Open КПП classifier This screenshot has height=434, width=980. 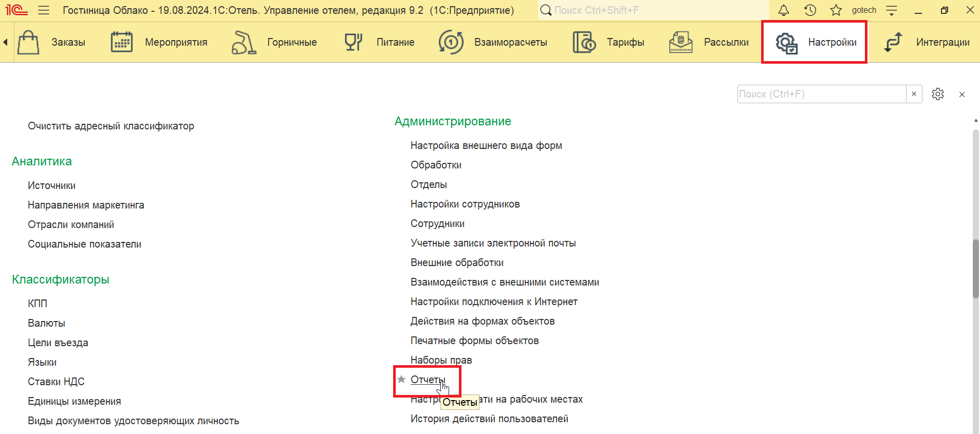[38, 304]
